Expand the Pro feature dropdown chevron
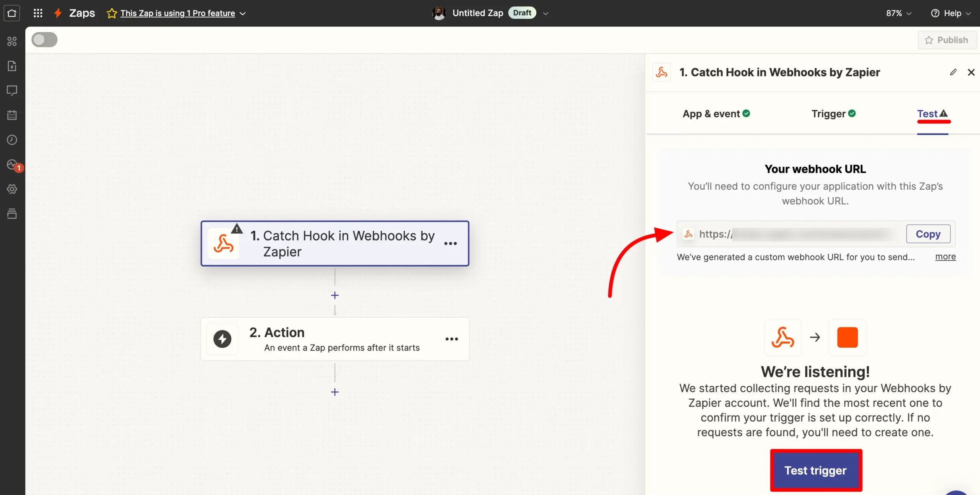This screenshot has width=980, height=495. [x=243, y=13]
